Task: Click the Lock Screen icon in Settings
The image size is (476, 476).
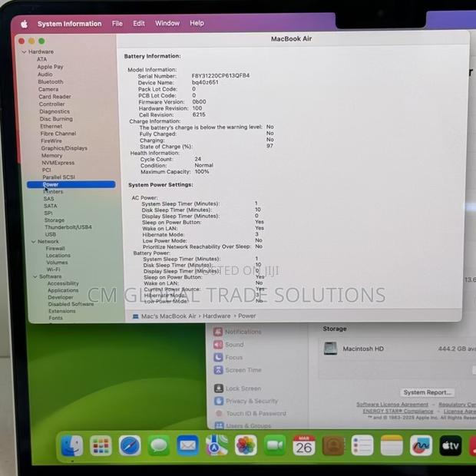Action: pos(219,388)
